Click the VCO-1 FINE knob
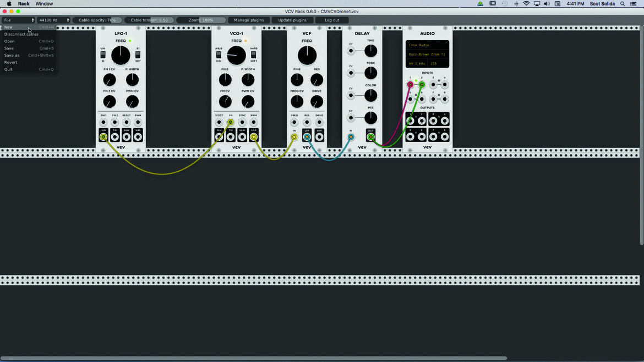This screenshot has width=644, height=362. pos(225,80)
